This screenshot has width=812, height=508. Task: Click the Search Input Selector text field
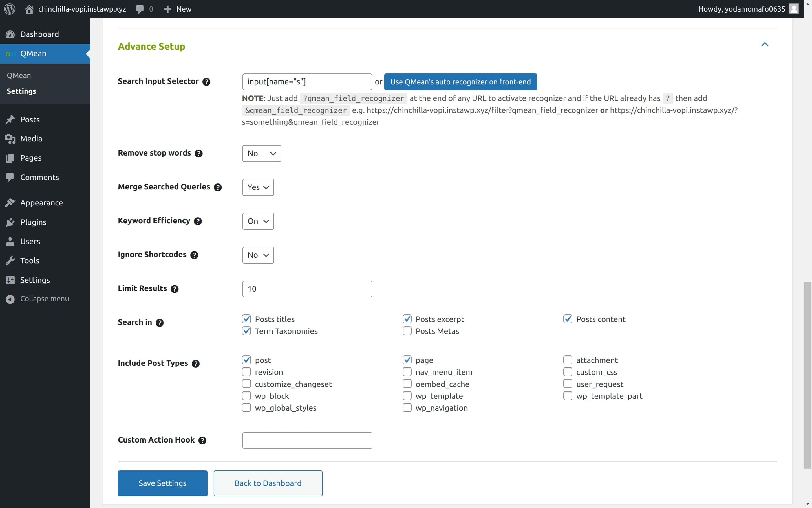pos(307,82)
